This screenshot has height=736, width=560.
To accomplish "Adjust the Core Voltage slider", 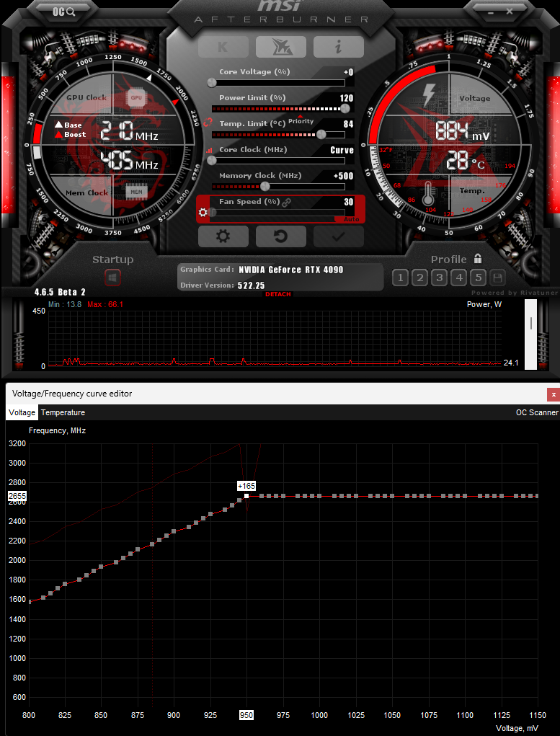I will (278, 83).
